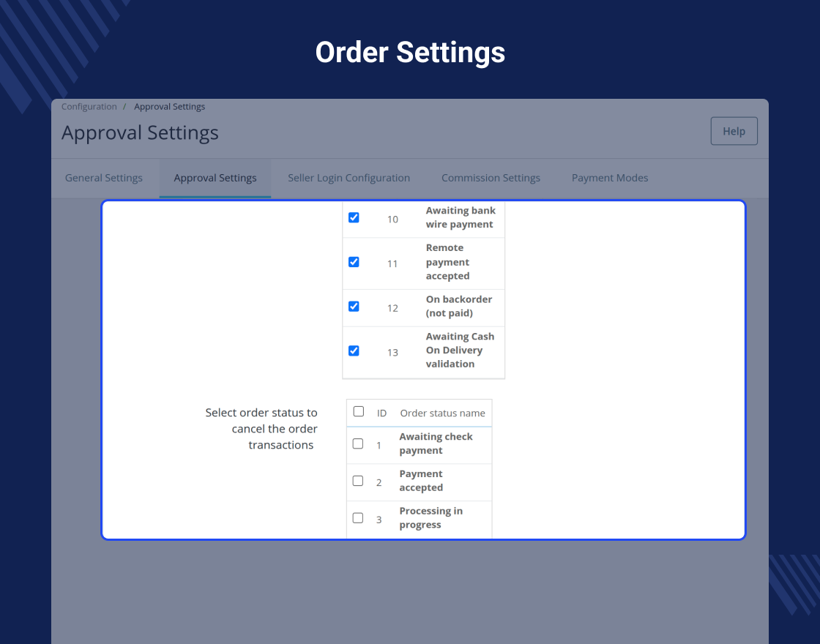Switch to Seller Login Configuration tab
This screenshot has height=644, width=820.
[x=348, y=178]
